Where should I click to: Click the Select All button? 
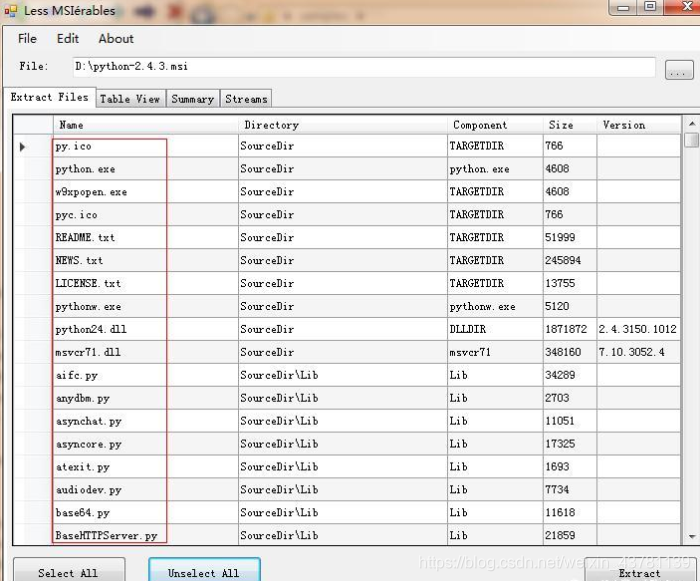tap(68, 571)
